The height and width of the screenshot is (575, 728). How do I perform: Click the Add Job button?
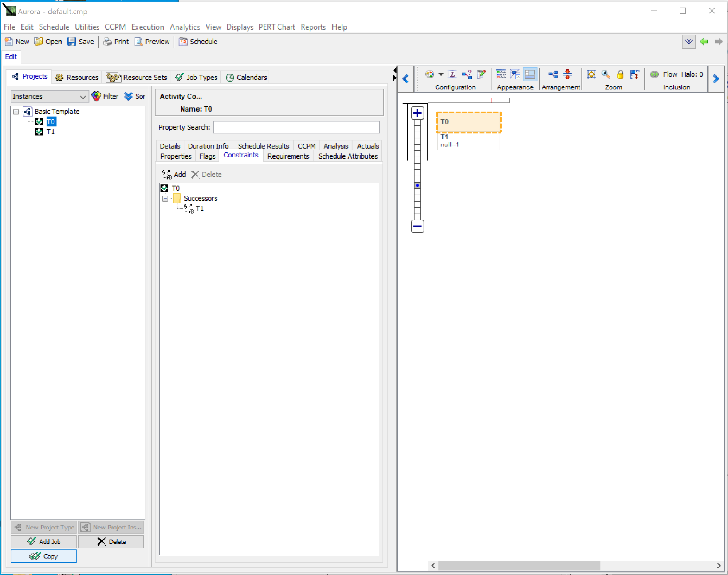pyautogui.click(x=44, y=541)
